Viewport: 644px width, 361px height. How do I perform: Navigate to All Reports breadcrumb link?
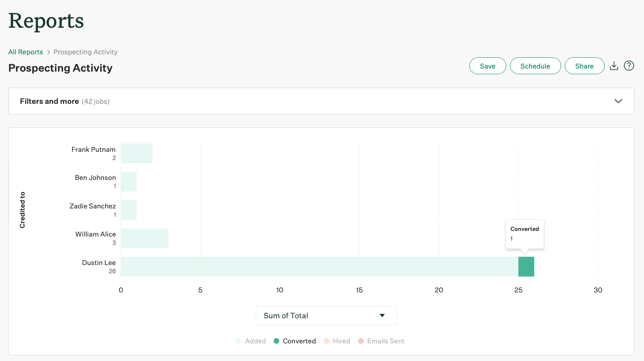pos(26,52)
